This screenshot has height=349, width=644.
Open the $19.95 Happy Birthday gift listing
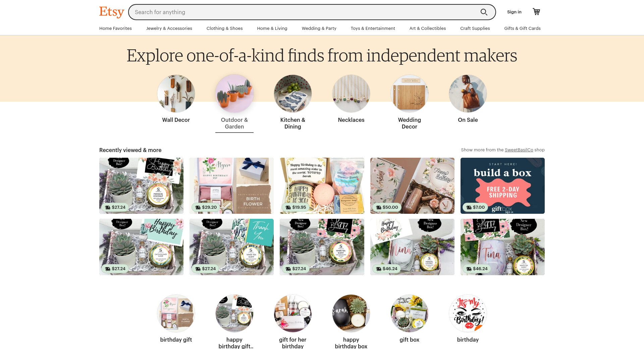(x=322, y=186)
